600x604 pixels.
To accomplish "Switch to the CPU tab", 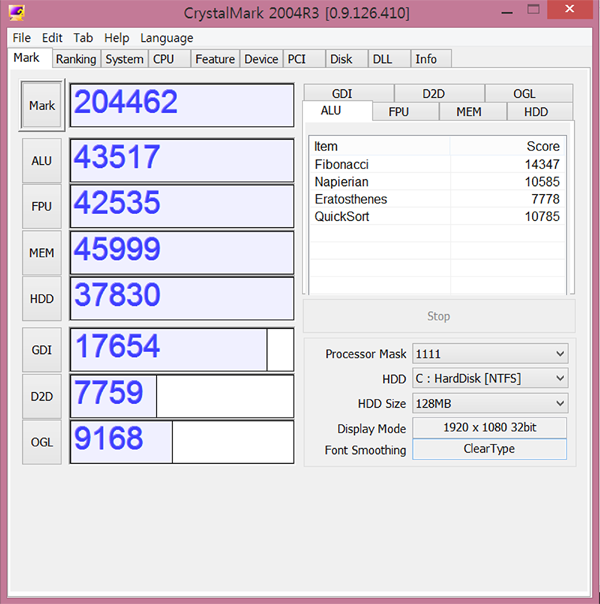I will coord(169,59).
